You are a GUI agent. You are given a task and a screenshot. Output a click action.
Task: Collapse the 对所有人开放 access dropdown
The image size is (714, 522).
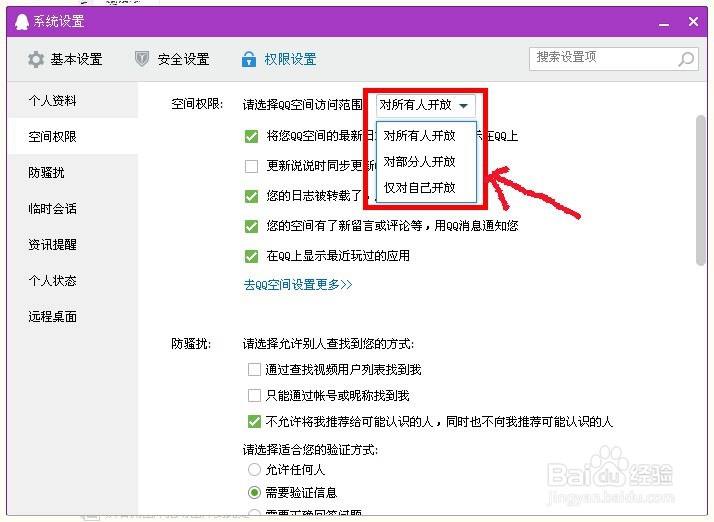[x=426, y=105]
